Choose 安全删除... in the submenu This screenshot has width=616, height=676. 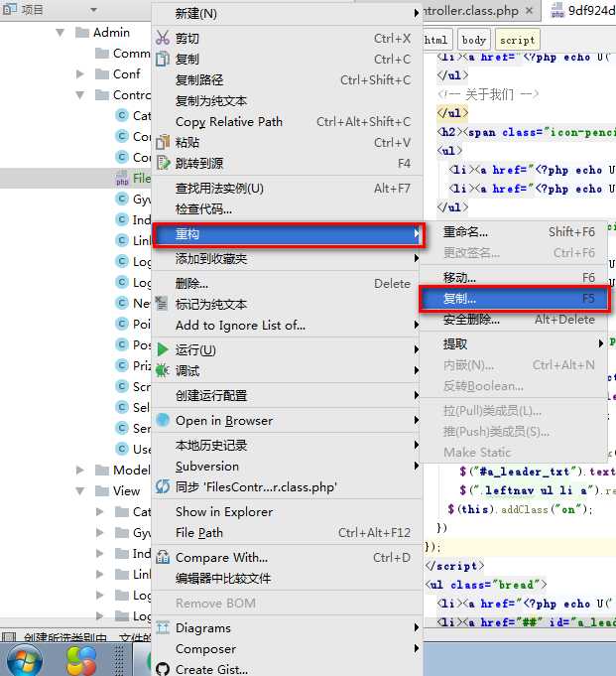(x=515, y=320)
